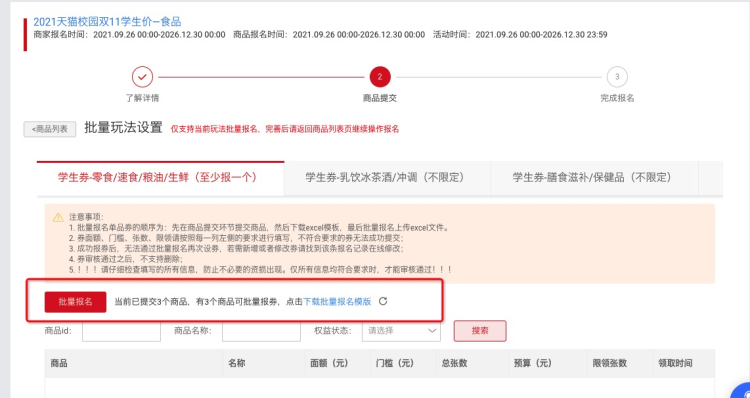Click the 批量报名 red button
This screenshot has height=398, width=750.
(x=76, y=302)
